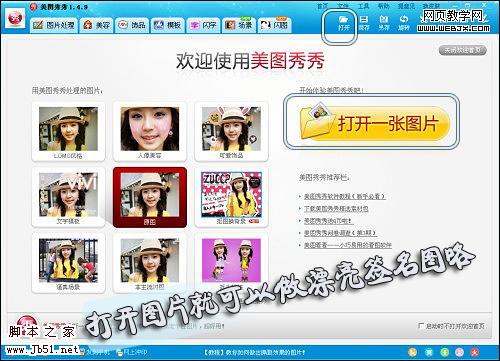Image resolution: width=500 pixels, height=361 pixels.
Task: Click the 打开 open folder toolbar icon
Action: tap(343, 23)
